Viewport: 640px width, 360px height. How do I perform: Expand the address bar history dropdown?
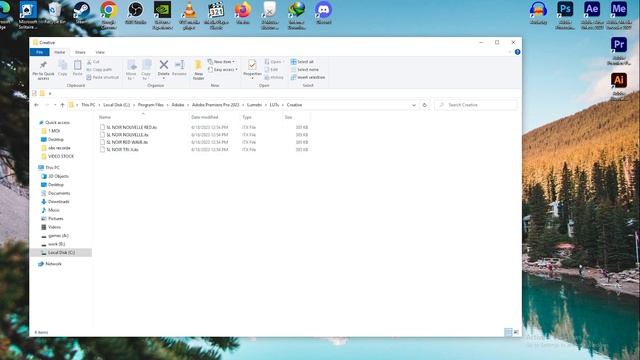(414, 105)
